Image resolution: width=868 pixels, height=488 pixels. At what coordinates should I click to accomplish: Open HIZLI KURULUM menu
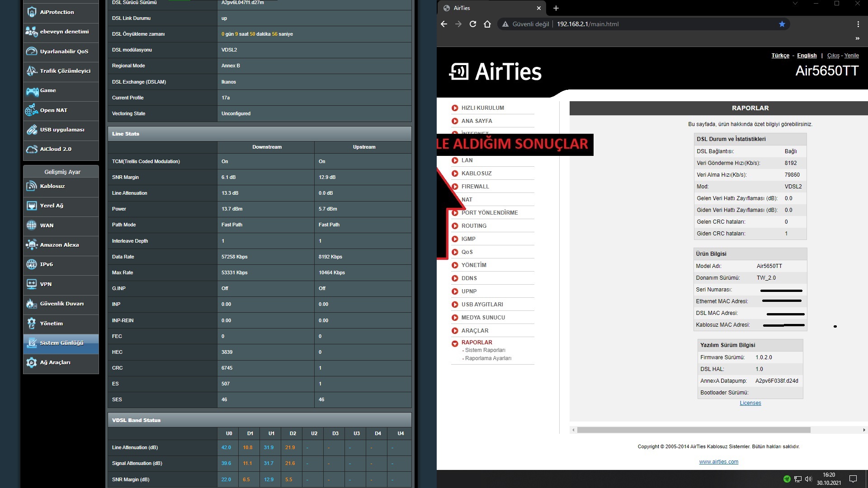tap(482, 108)
